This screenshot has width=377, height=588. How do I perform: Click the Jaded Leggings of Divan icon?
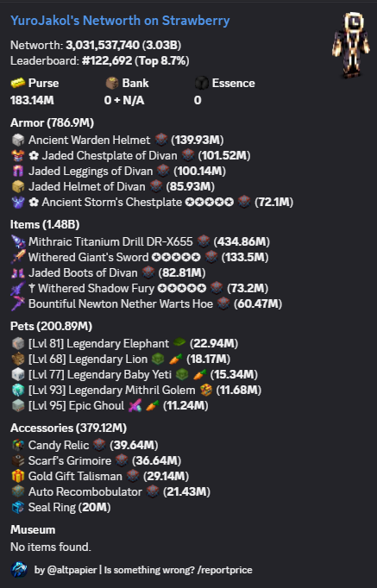point(17,171)
